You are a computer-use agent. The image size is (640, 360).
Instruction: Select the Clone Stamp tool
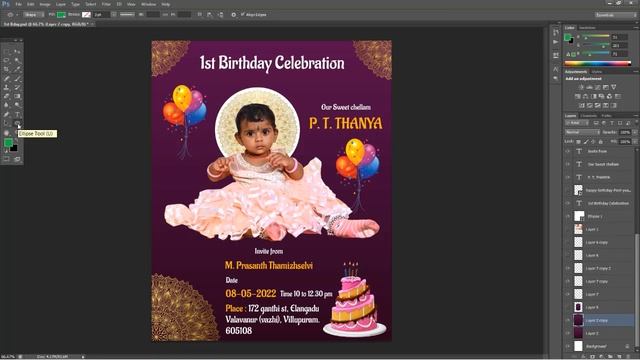[7, 87]
